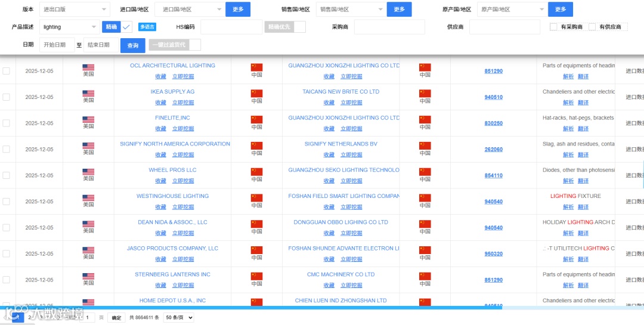Open the 50 条/页 page size dropdown

[178, 317]
